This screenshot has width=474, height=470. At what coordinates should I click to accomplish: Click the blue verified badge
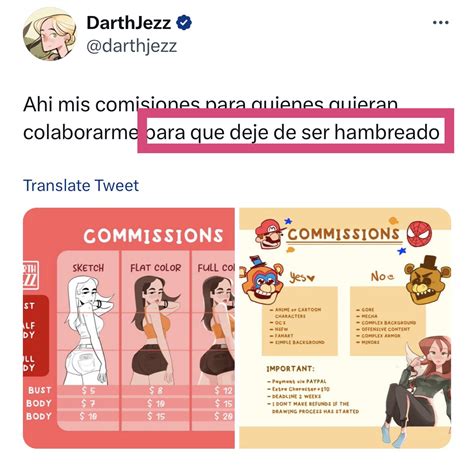click(x=184, y=23)
